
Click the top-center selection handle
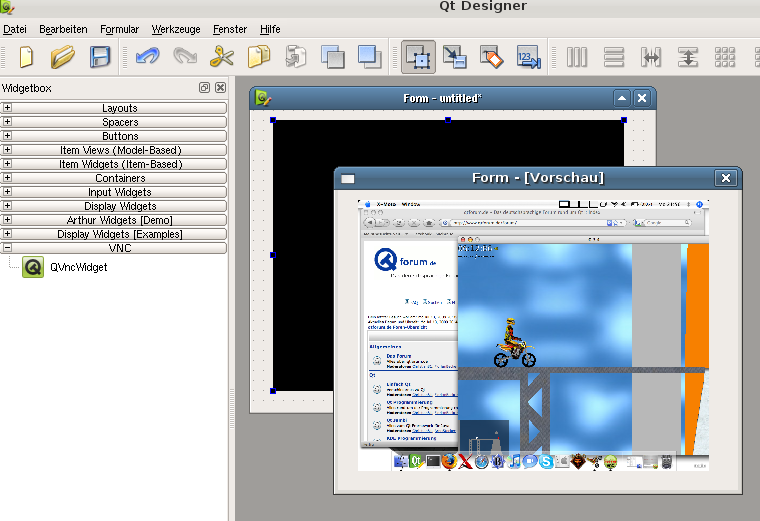[x=448, y=120]
